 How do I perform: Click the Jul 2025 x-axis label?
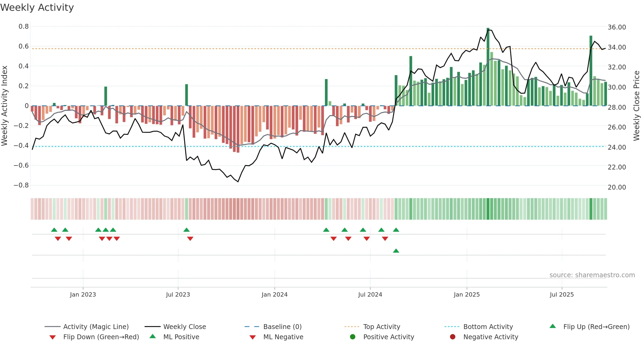tap(562, 294)
